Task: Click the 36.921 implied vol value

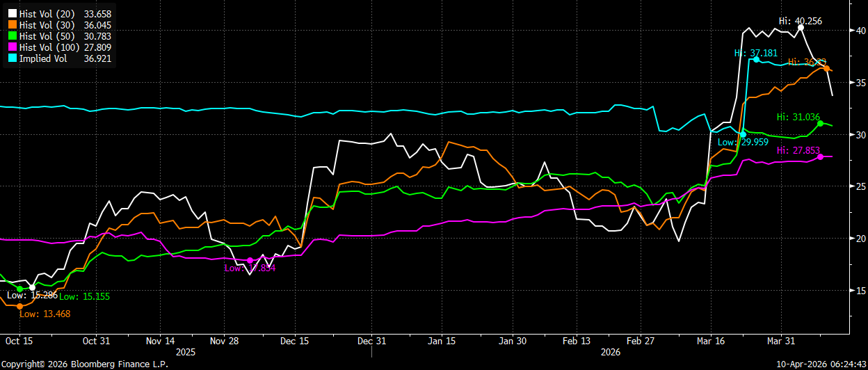Action: tap(97, 58)
